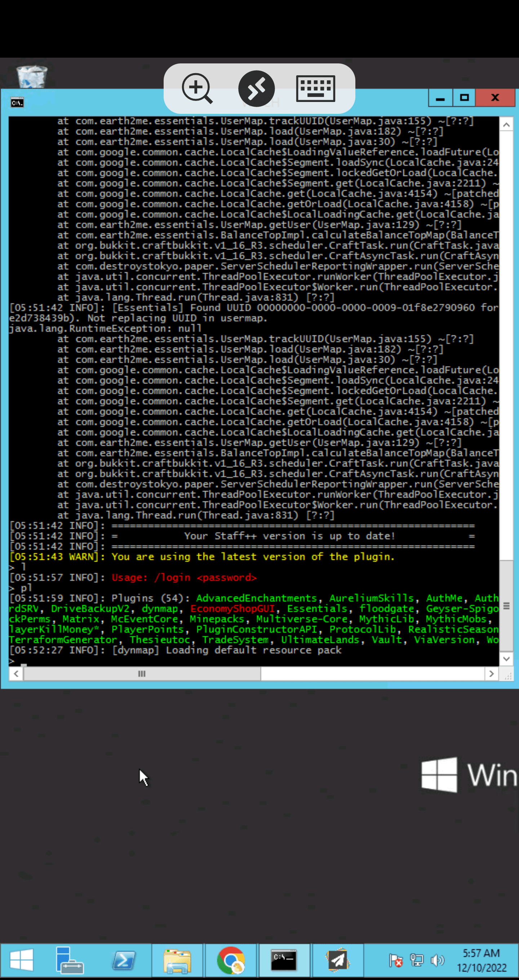The image size is (519, 980).
Task: Close the console window
Action: [x=495, y=98]
